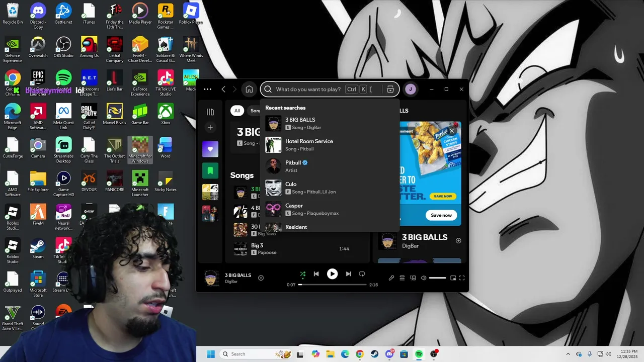Select the Minecraft Launcher desktop icon
Image resolution: width=644 pixels, height=362 pixels.
(x=140, y=184)
